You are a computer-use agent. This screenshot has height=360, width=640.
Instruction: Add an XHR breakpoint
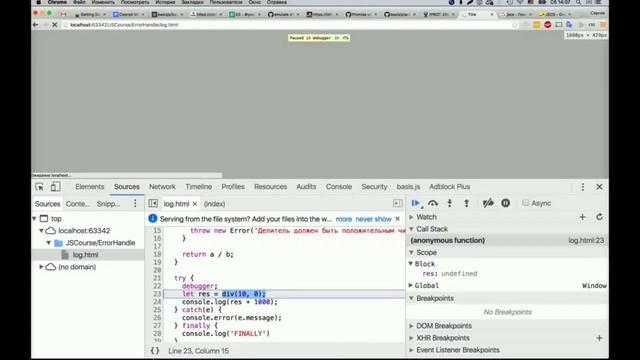click(599, 338)
